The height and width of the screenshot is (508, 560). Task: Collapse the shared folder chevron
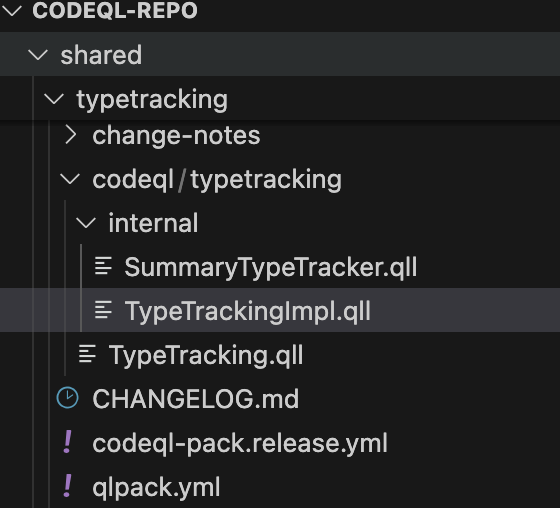pyautogui.click(x=38, y=55)
